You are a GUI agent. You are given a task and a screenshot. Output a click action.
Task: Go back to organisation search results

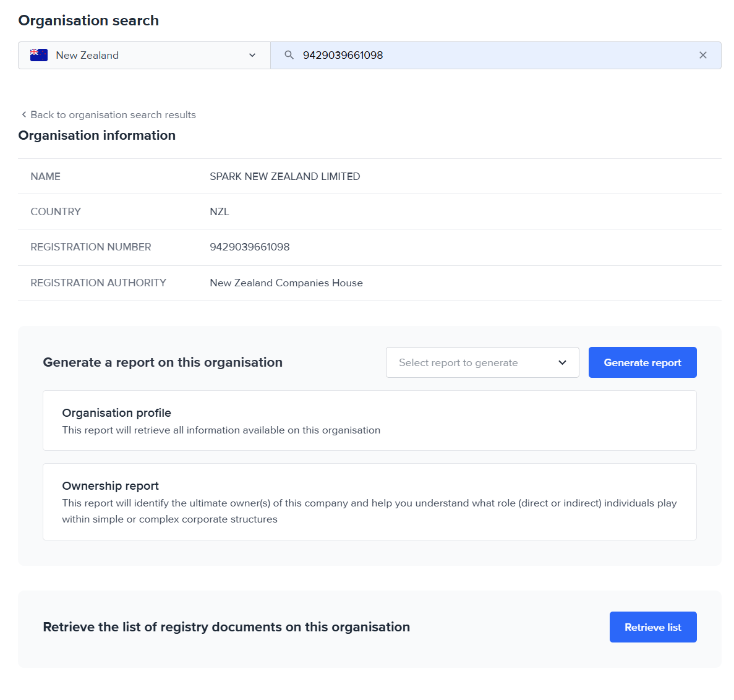(113, 114)
